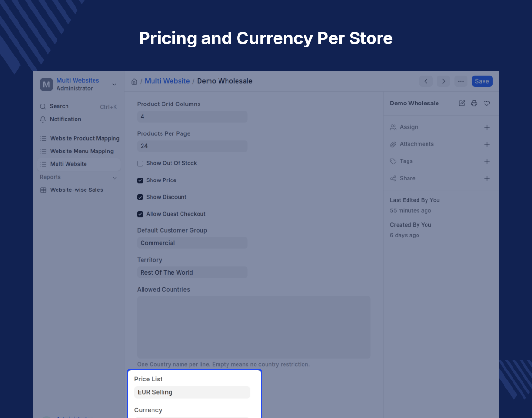Disable Allow Guest Checkout checkbox

(140, 214)
